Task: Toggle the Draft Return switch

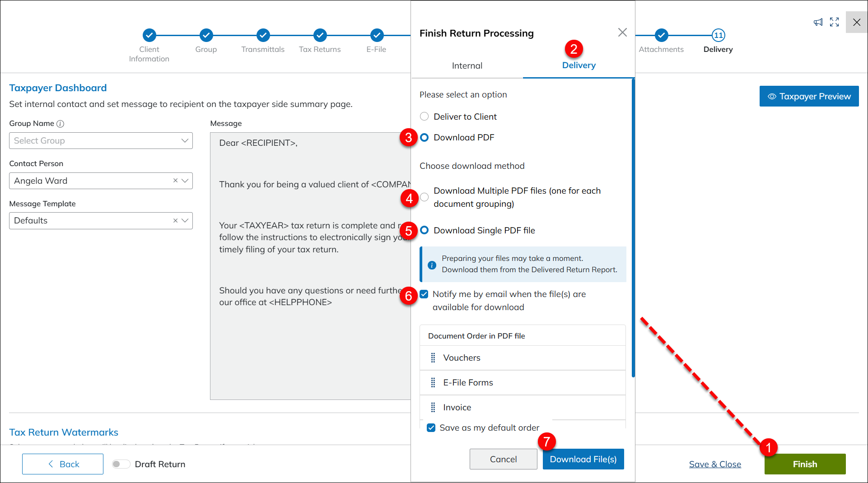Action: 121,464
